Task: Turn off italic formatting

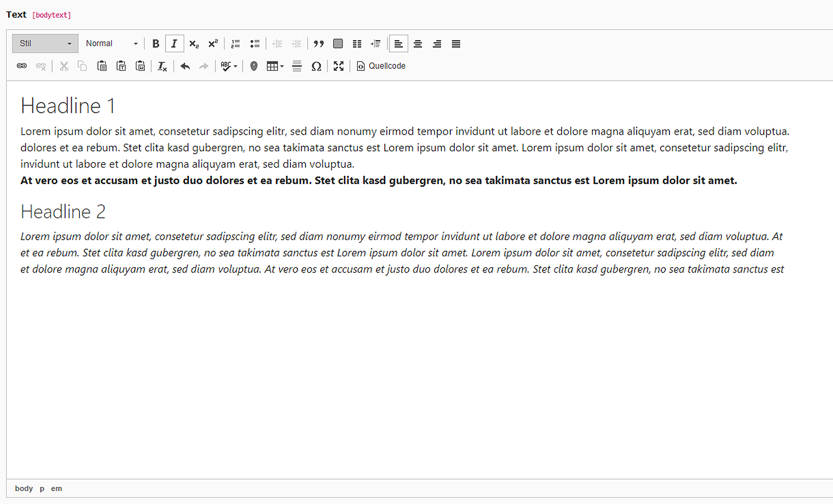Action: pyautogui.click(x=174, y=44)
